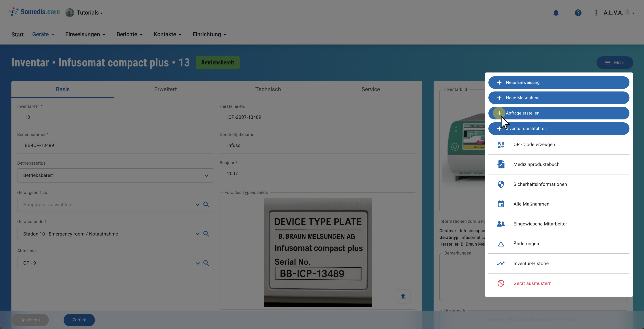Switch to the Technisch tab
Image resolution: width=644 pixels, height=329 pixels.
(268, 89)
